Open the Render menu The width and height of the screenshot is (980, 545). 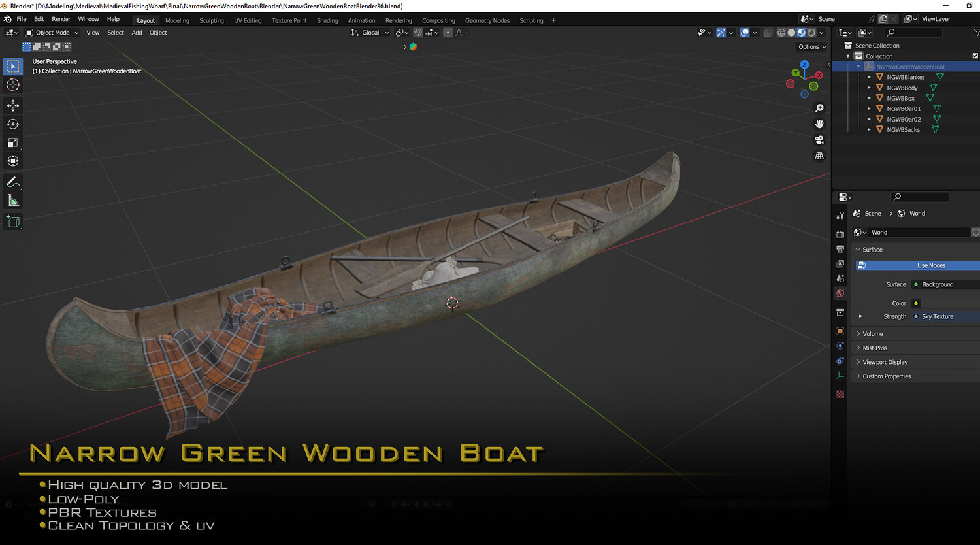[61, 19]
